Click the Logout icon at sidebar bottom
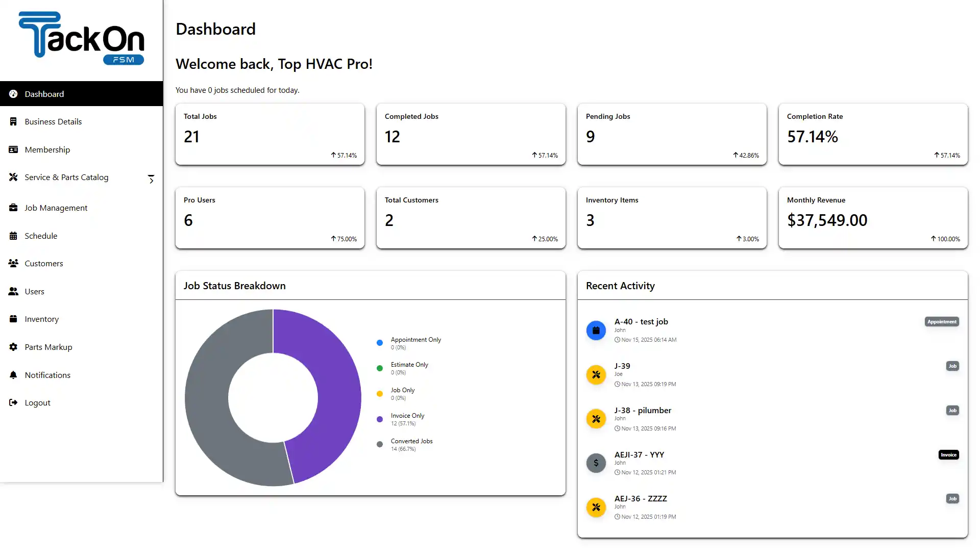980x558 pixels. [x=13, y=402]
